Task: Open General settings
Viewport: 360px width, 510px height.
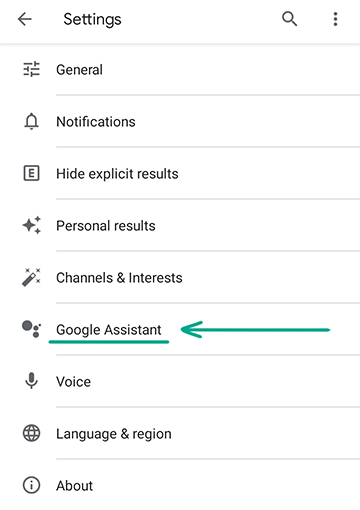Action: click(x=180, y=70)
